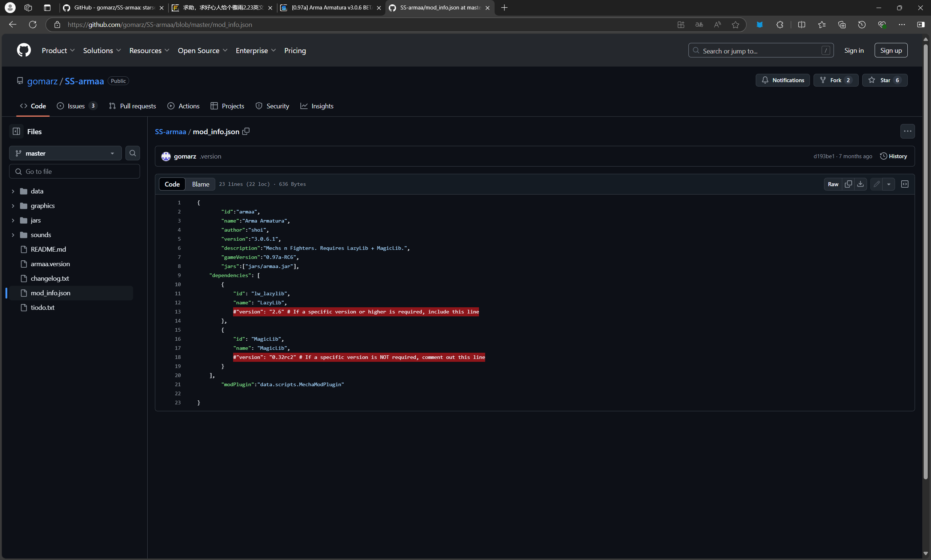Open the gomarz user profile link
The width and height of the screenshot is (931, 560).
(x=41, y=81)
